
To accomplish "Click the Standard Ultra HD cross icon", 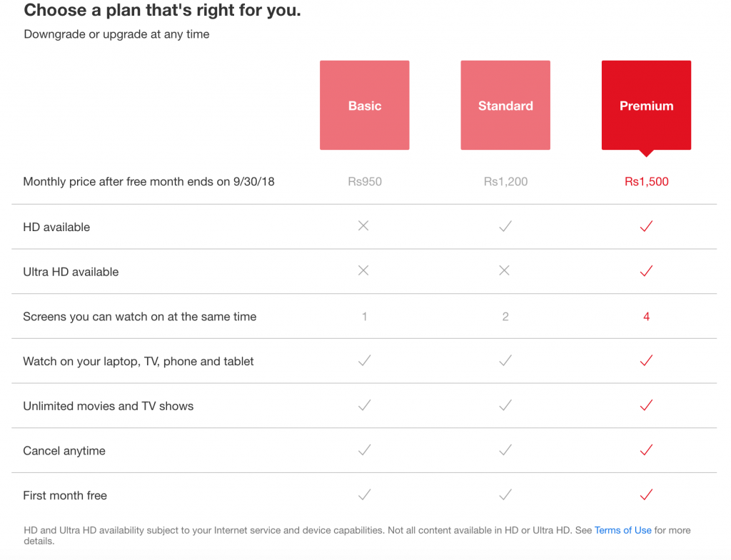I will [505, 270].
